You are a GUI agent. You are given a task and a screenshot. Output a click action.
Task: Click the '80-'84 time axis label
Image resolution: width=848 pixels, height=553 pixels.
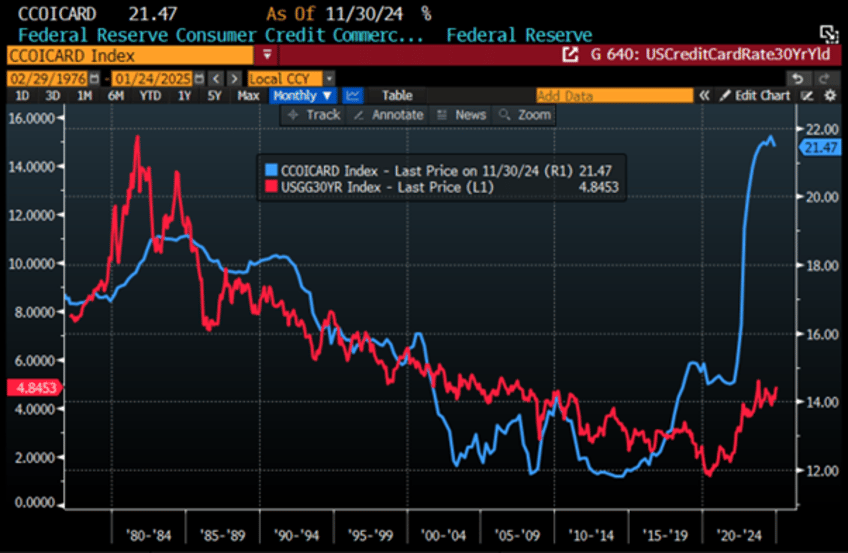(148, 535)
